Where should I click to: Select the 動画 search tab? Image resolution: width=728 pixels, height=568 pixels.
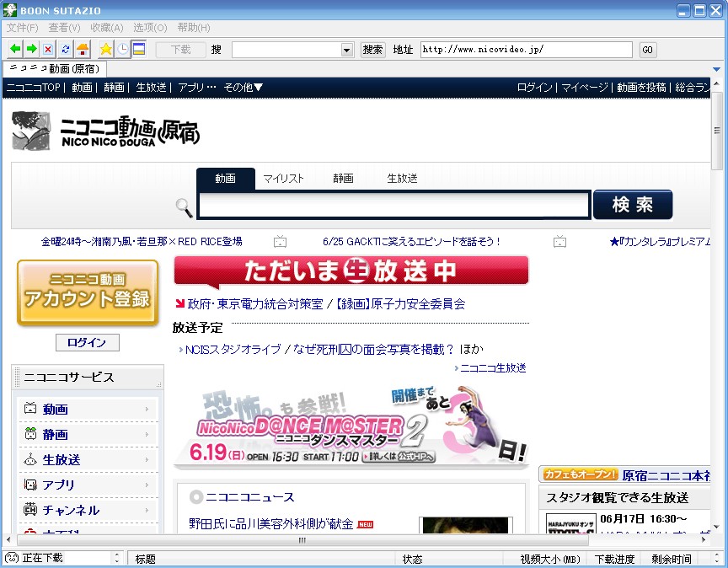(226, 179)
